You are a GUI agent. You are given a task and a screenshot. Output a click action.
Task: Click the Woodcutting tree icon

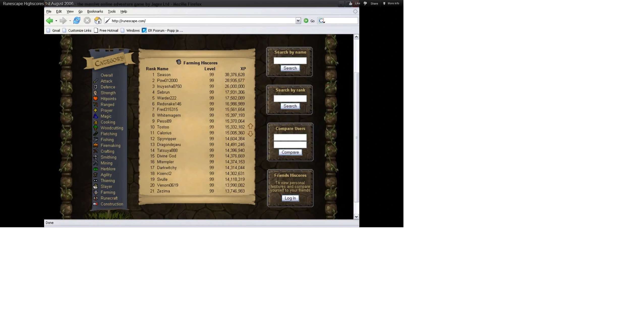click(x=96, y=128)
